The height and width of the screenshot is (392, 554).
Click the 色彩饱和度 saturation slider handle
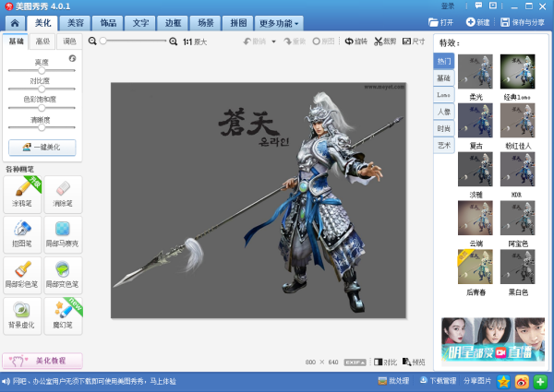click(42, 108)
